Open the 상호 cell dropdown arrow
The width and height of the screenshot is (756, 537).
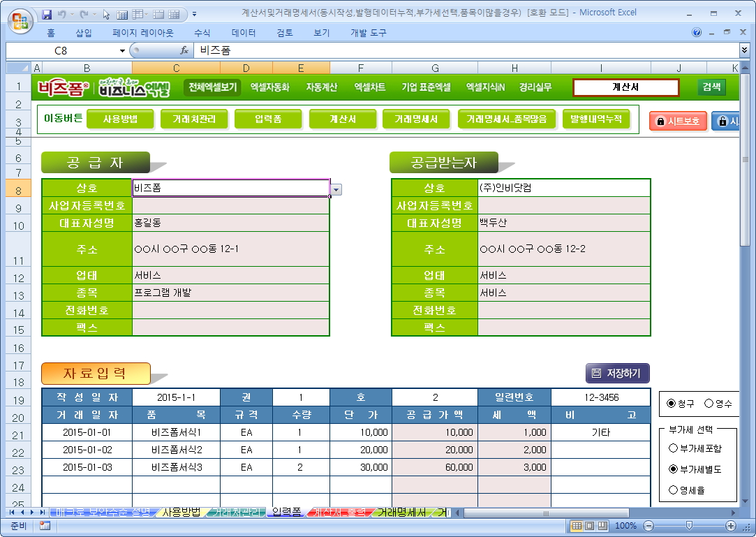click(336, 189)
